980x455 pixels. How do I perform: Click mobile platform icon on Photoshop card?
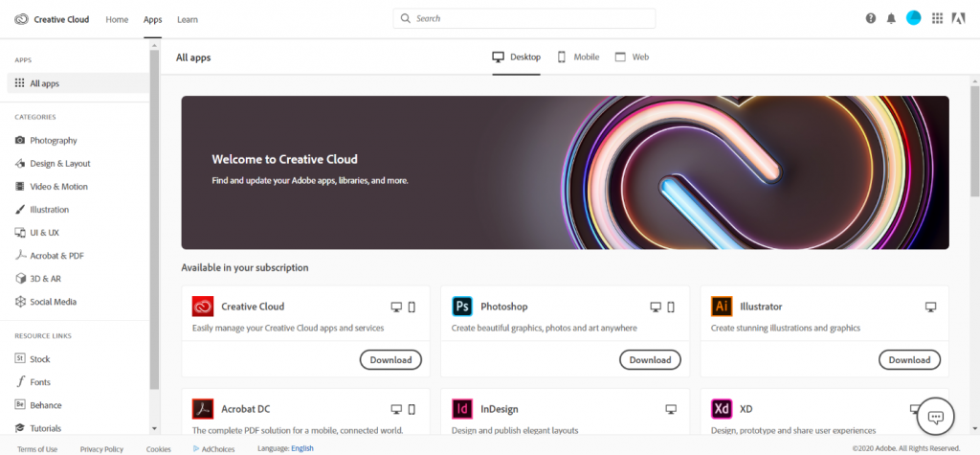point(671,307)
